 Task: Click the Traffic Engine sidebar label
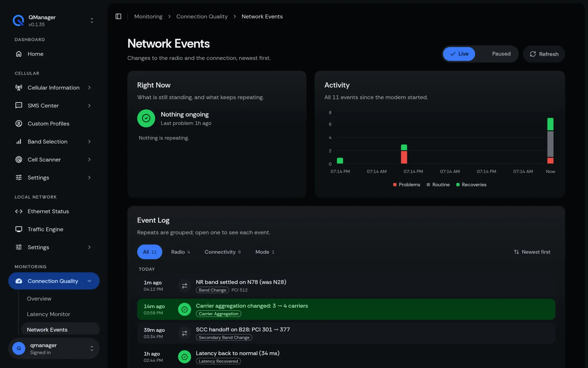tap(46, 229)
